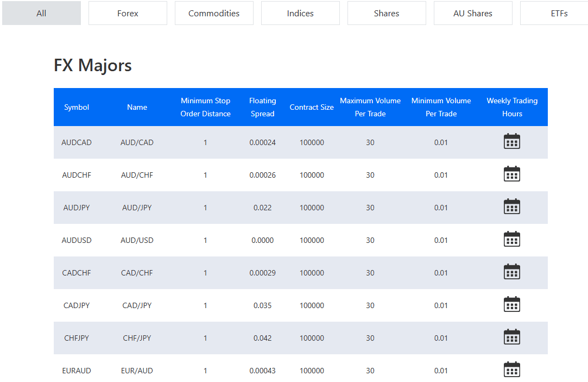Switch to the Shares tab
Image resolution: width=588 pixels, height=382 pixels.
[387, 12]
